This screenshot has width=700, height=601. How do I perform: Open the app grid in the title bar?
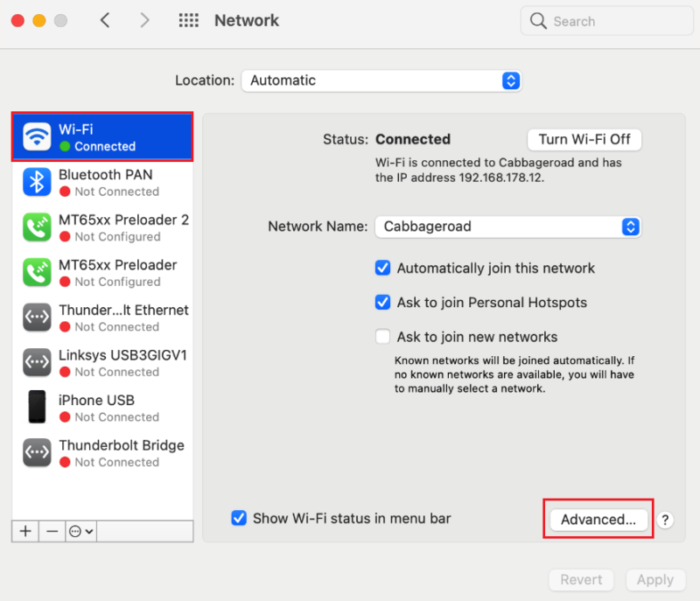click(x=189, y=20)
